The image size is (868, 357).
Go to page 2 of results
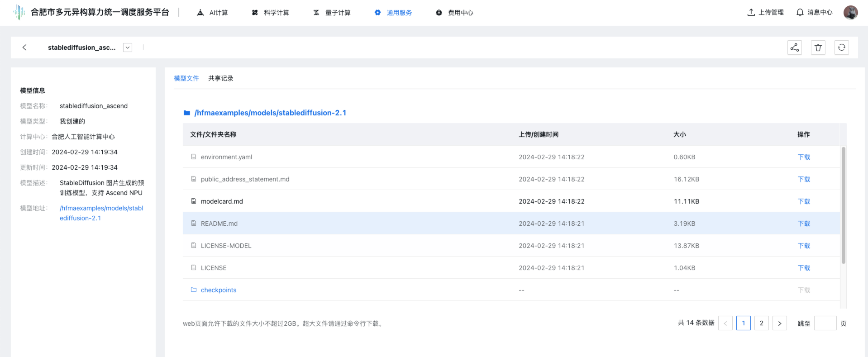(761, 323)
